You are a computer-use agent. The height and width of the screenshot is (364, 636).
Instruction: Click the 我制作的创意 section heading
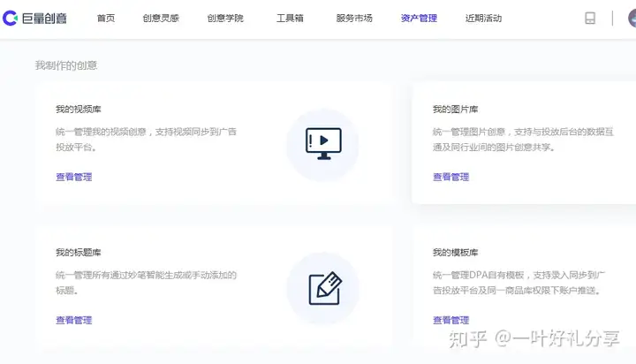click(66, 65)
